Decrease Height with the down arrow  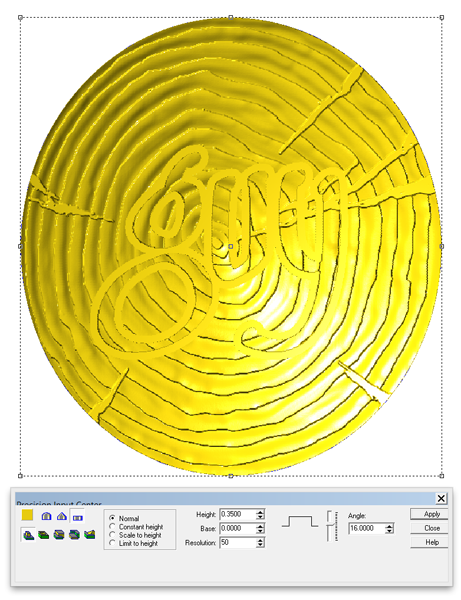point(260,517)
